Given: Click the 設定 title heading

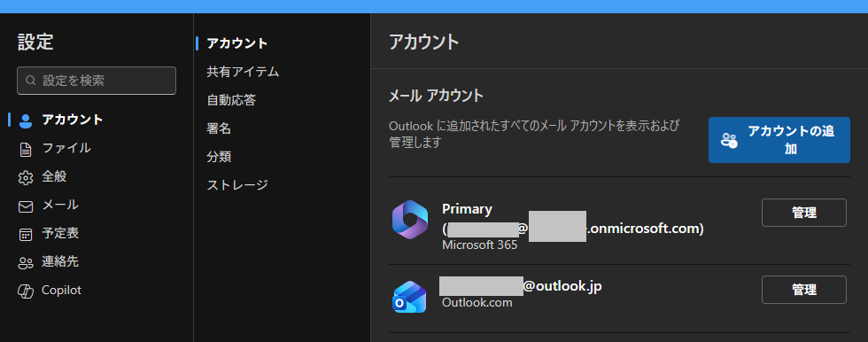Looking at the screenshot, I should 35,42.
